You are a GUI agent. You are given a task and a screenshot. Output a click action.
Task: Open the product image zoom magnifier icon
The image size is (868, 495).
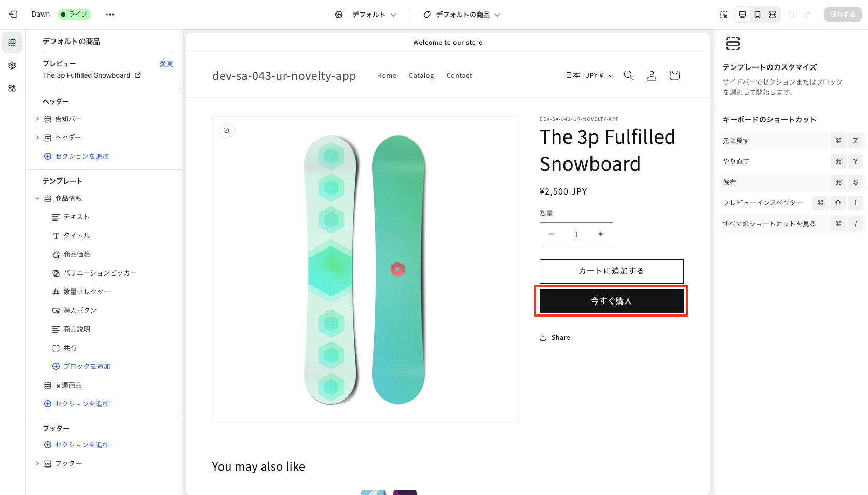[226, 131]
